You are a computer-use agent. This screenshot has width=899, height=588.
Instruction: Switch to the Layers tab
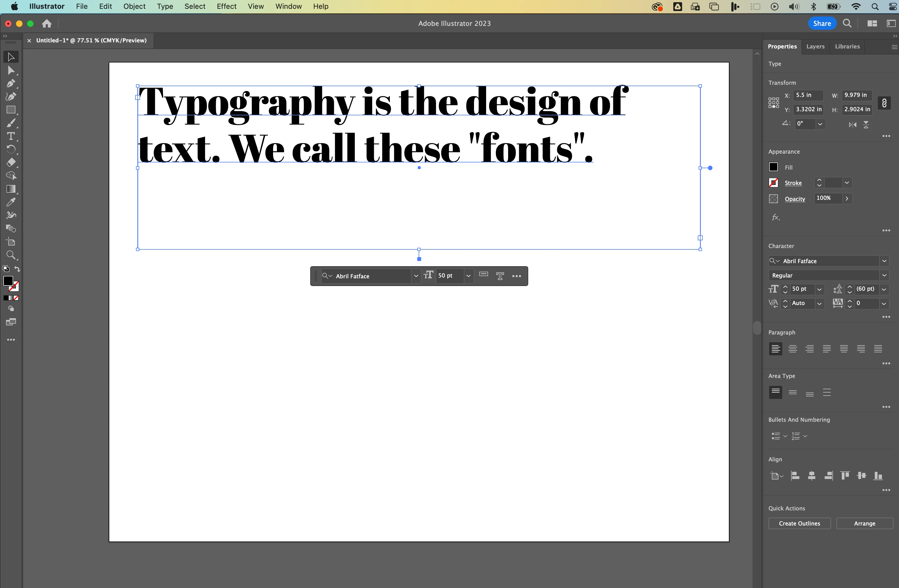tap(815, 47)
